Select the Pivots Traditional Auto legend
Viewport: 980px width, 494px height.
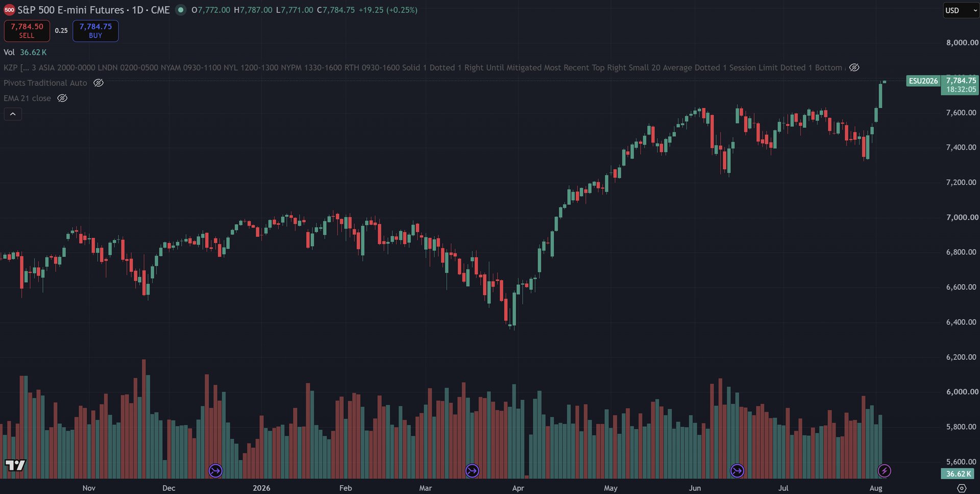click(45, 83)
